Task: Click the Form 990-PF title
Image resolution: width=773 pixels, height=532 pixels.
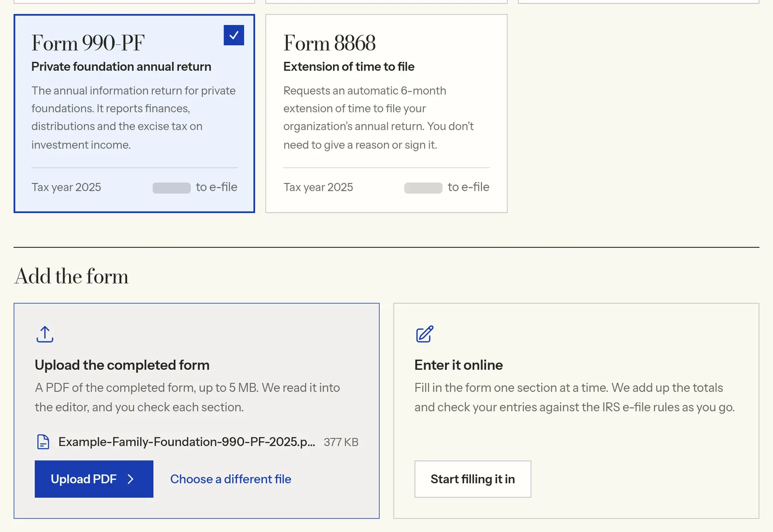Action: coord(88,43)
